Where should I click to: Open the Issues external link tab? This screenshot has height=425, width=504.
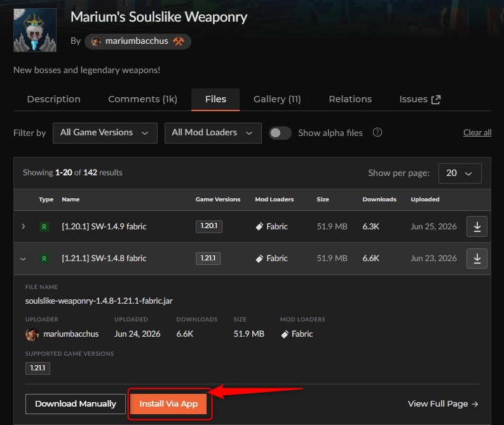[x=419, y=99]
